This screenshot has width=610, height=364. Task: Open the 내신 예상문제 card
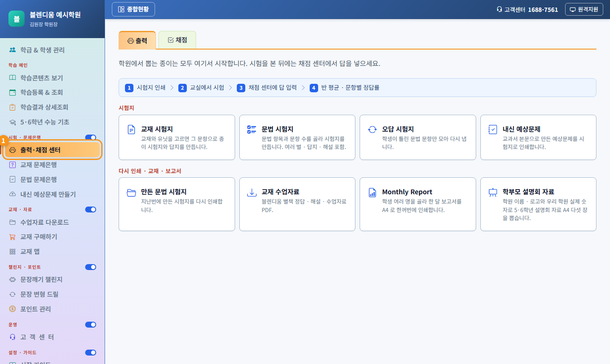tap(538, 137)
